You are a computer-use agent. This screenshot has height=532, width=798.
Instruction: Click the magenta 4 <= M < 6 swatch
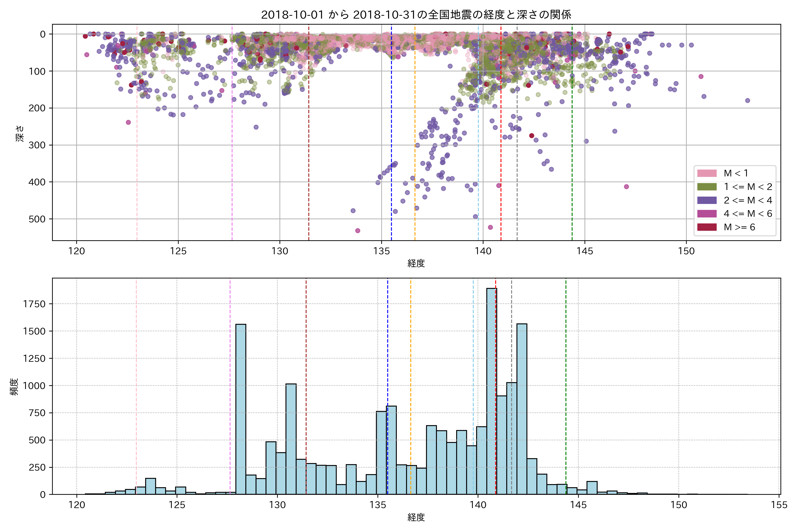click(x=707, y=213)
